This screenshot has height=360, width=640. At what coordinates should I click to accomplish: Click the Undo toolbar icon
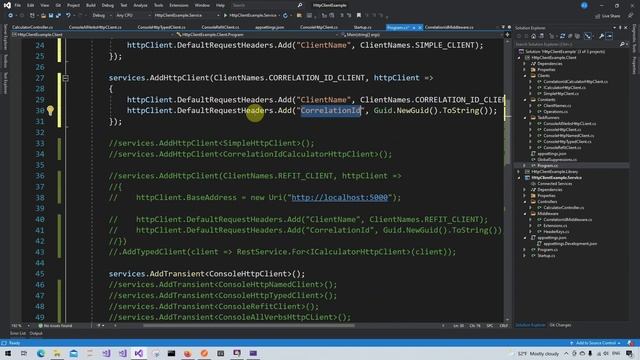point(68,16)
